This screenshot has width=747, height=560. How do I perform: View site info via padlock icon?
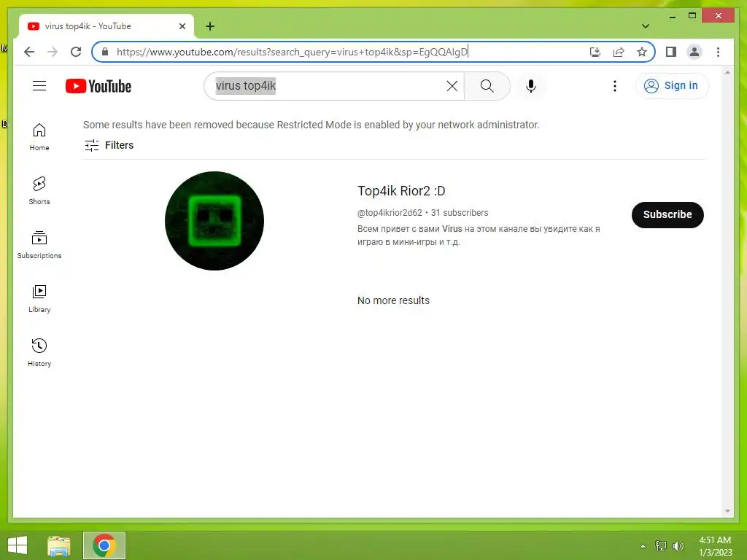[x=105, y=52]
